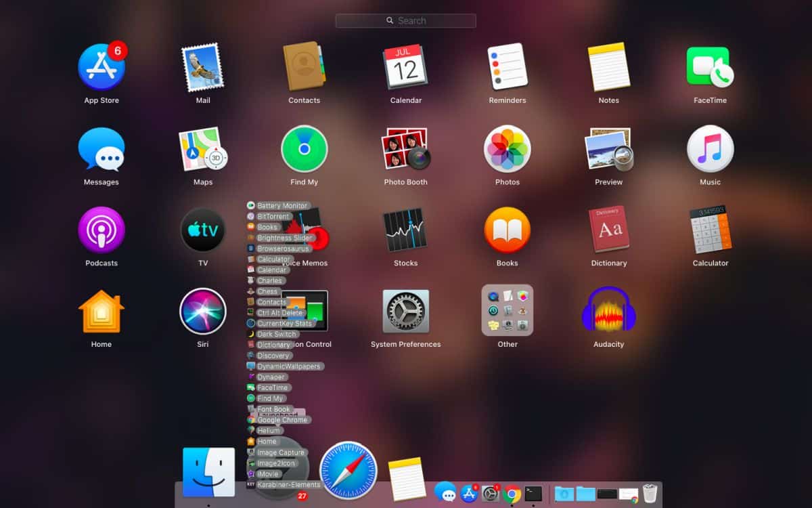
Task: Open the large Books icon in the grid
Action: 507,230
